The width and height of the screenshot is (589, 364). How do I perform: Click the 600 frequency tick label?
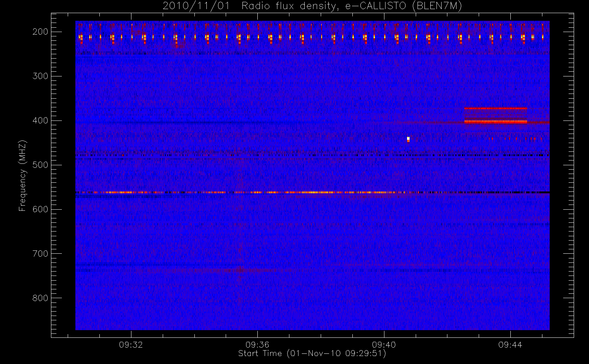pyautogui.click(x=40, y=209)
